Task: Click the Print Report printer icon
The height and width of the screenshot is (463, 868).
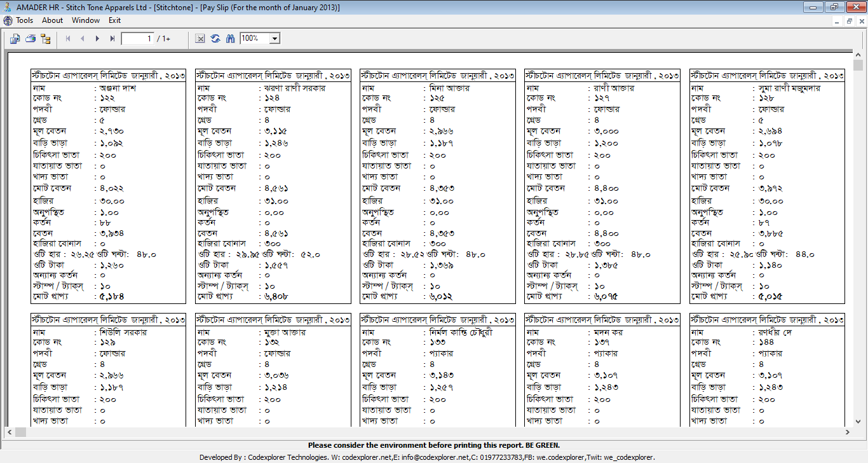Action: tap(30, 39)
